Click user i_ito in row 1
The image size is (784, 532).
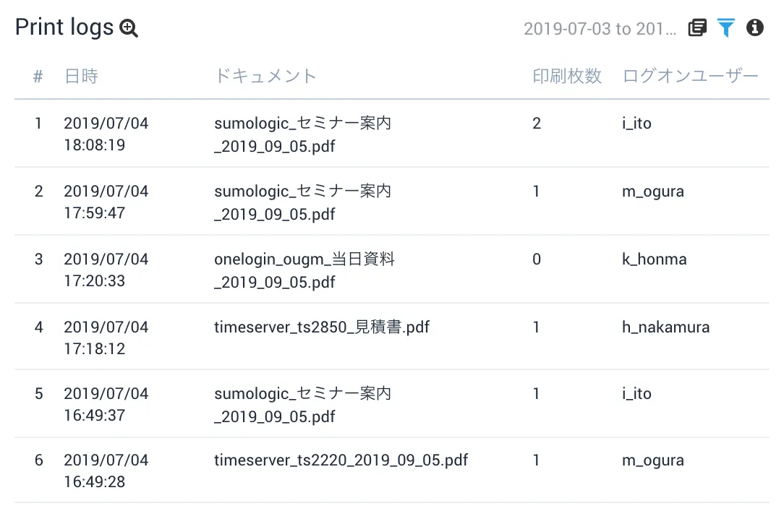636,124
